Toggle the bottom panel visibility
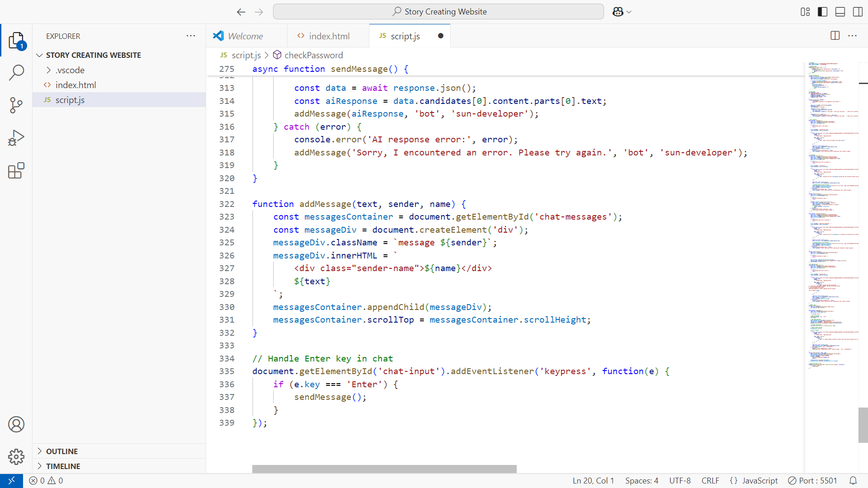This screenshot has width=868, height=488. 840,12
